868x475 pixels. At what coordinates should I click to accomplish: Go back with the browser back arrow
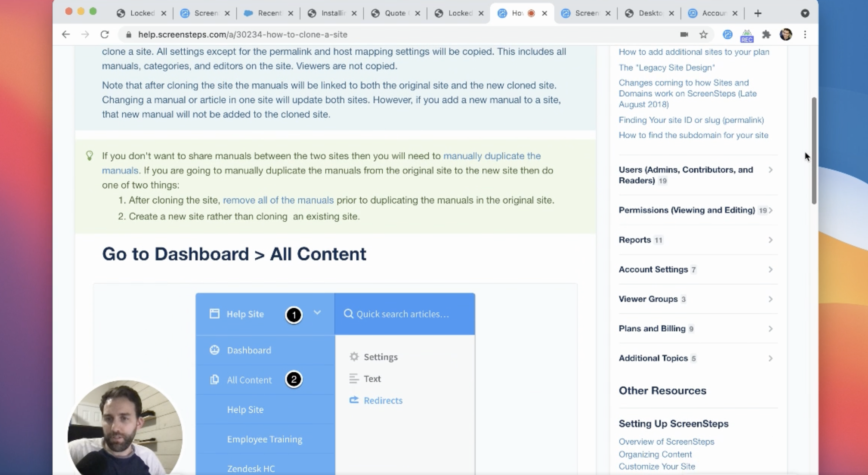(x=66, y=34)
